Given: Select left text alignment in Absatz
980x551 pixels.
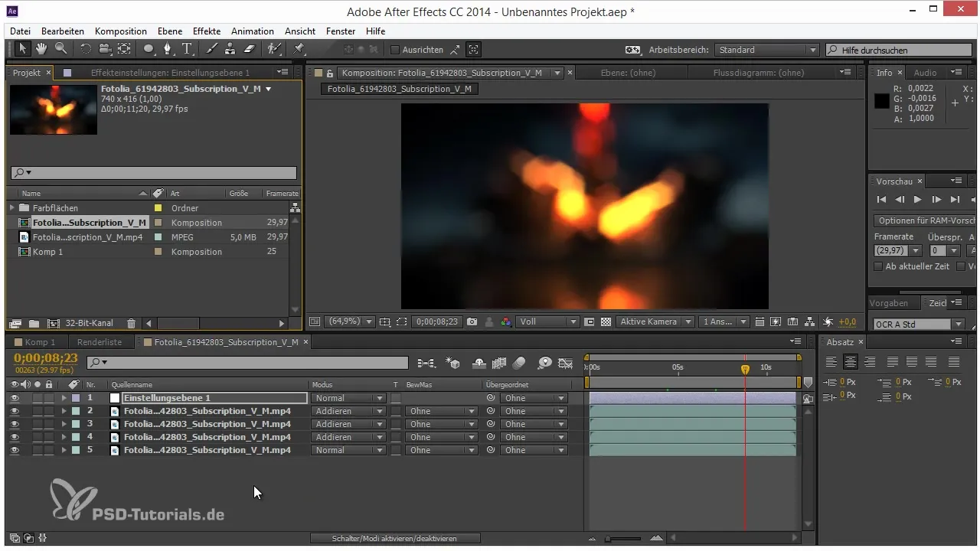Looking at the screenshot, I should coord(832,361).
